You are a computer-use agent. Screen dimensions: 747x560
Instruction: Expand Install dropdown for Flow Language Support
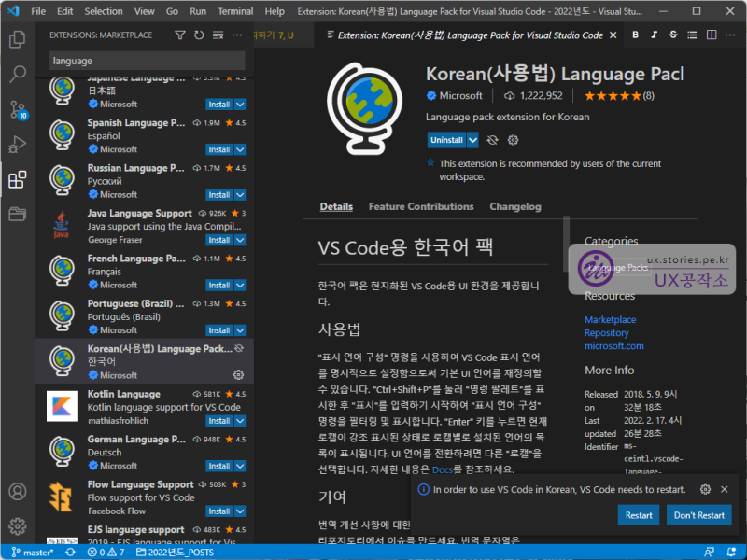[241, 511]
